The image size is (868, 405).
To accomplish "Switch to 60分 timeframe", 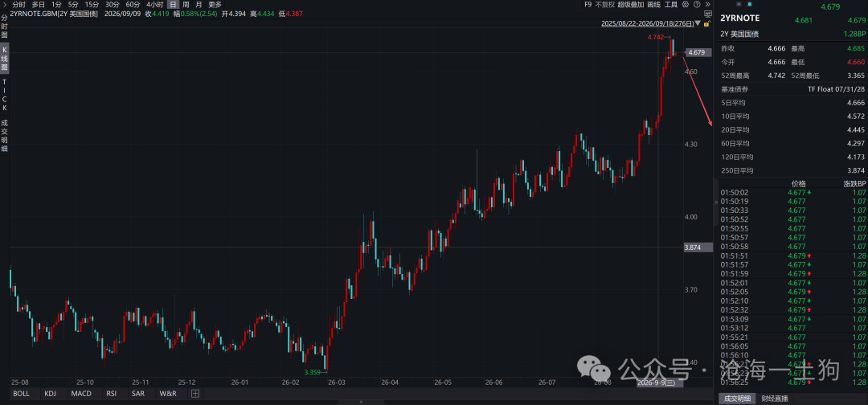I will tap(133, 5).
